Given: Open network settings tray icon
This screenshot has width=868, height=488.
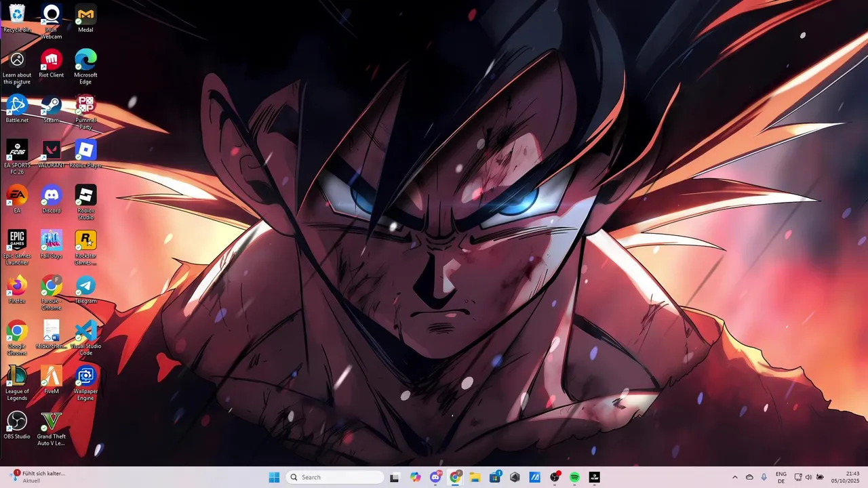Looking at the screenshot, I should pyautogui.click(x=797, y=477).
